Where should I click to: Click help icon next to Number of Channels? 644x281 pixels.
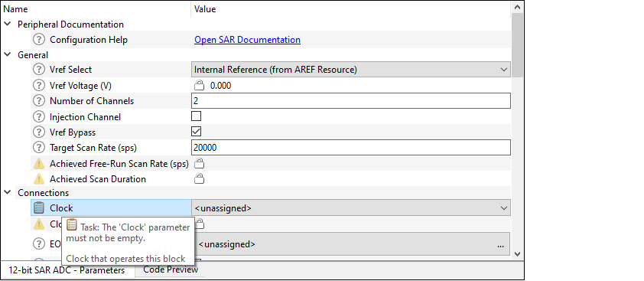38,101
